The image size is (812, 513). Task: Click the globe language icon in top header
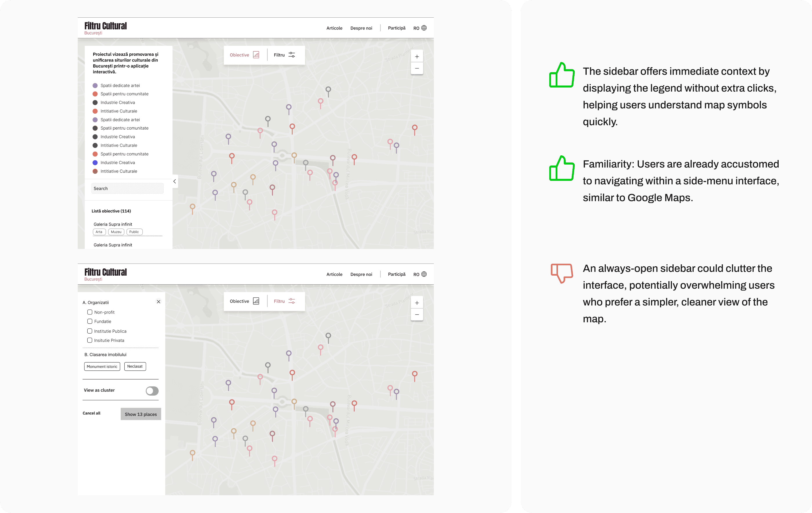(424, 28)
